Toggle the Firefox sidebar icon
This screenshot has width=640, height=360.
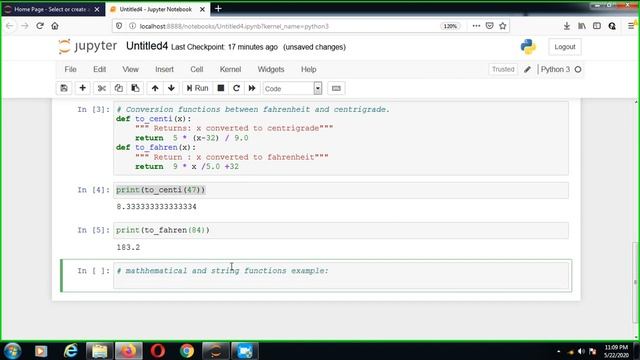597,26
